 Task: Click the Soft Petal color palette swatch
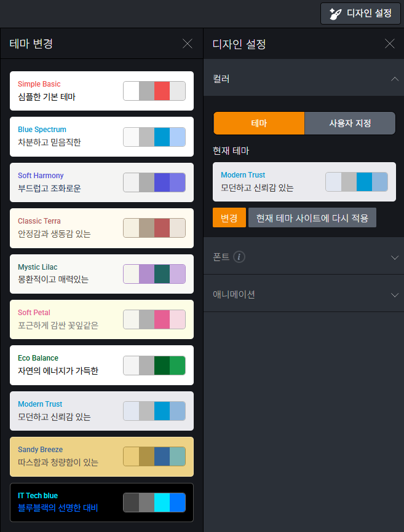pos(154,319)
